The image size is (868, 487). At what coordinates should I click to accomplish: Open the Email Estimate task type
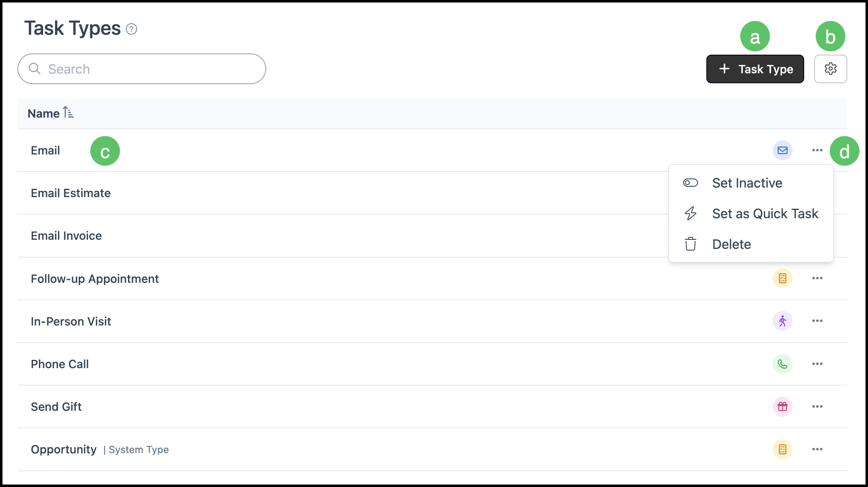pyautogui.click(x=71, y=193)
